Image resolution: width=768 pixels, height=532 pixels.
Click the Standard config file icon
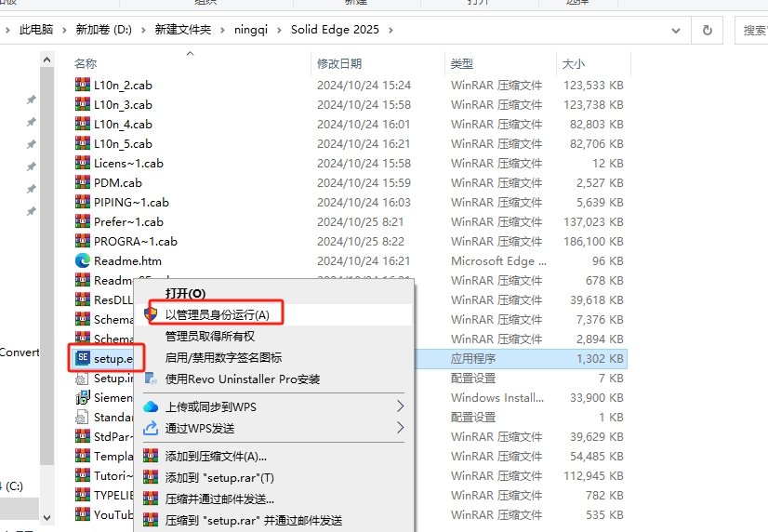[x=82, y=417]
